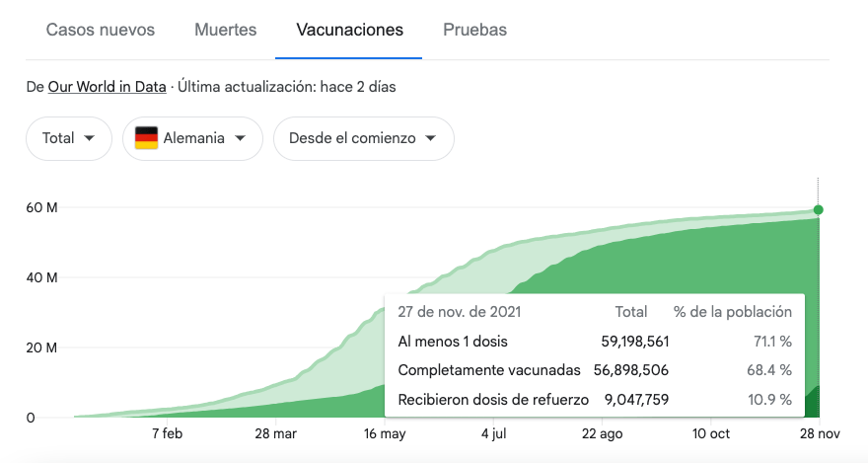Open the Alemania country dropdown
Screen dimensions: 868x463
point(192,138)
